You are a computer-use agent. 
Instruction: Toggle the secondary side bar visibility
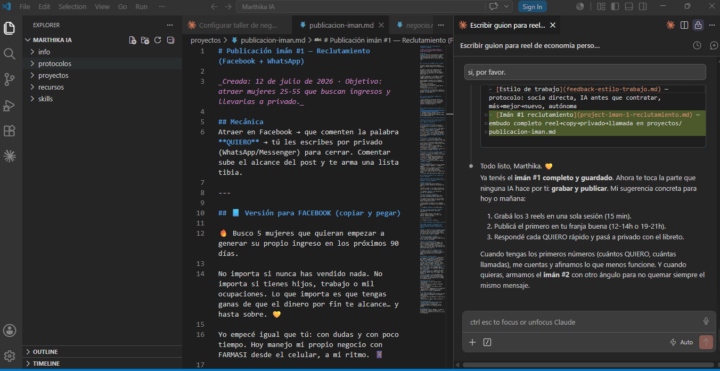point(643,6)
